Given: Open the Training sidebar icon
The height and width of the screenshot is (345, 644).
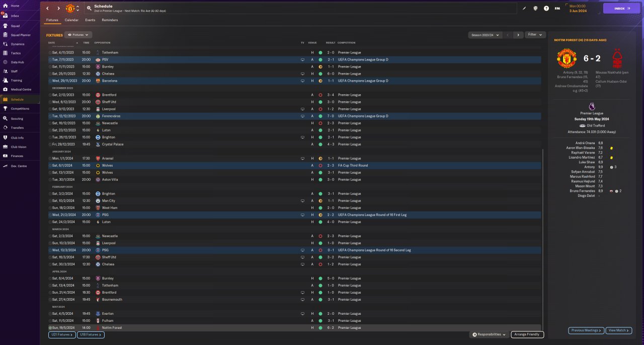Looking at the screenshot, I should [5, 80].
